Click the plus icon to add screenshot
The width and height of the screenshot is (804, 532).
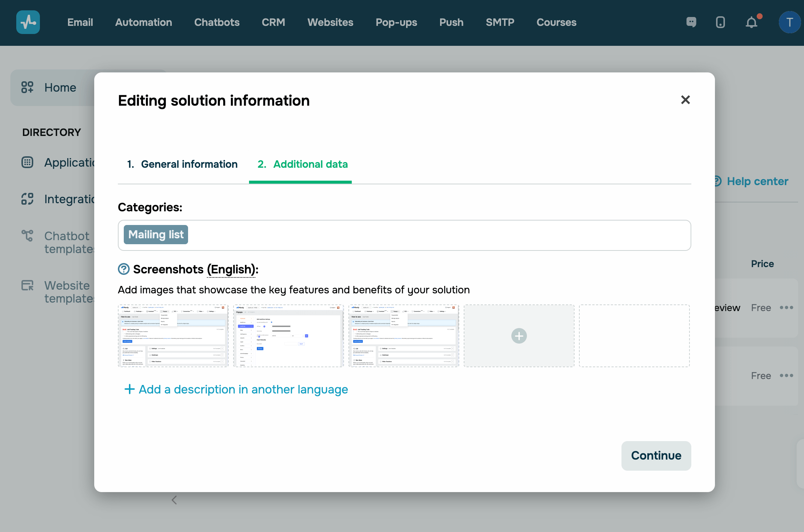click(519, 336)
